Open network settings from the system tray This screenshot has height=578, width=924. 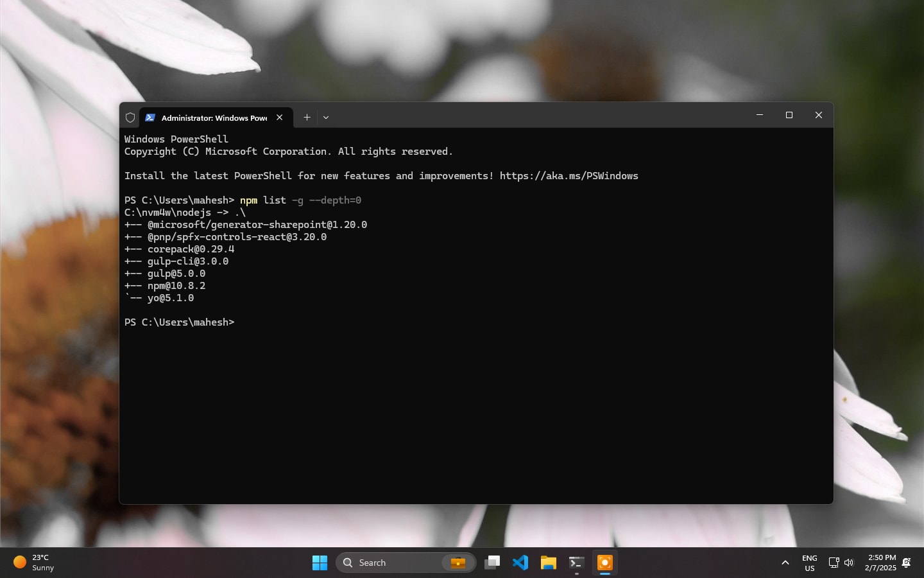[834, 563]
